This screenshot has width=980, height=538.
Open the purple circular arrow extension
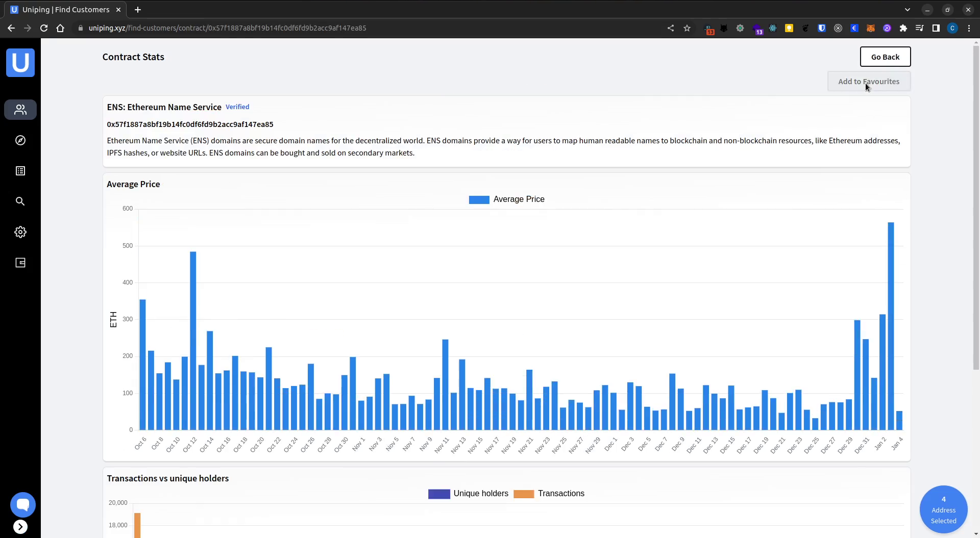pos(887,28)
